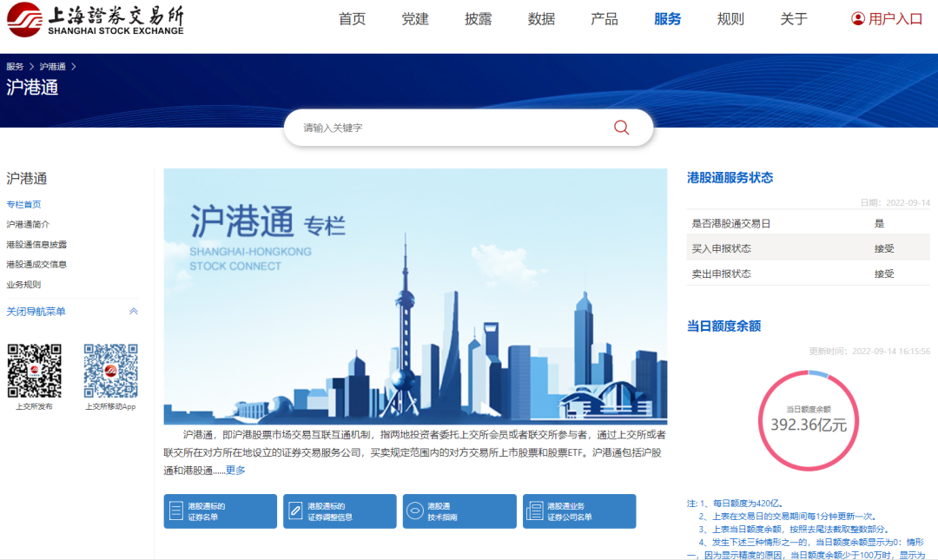Open the 关于 menu

pos(794,19)
